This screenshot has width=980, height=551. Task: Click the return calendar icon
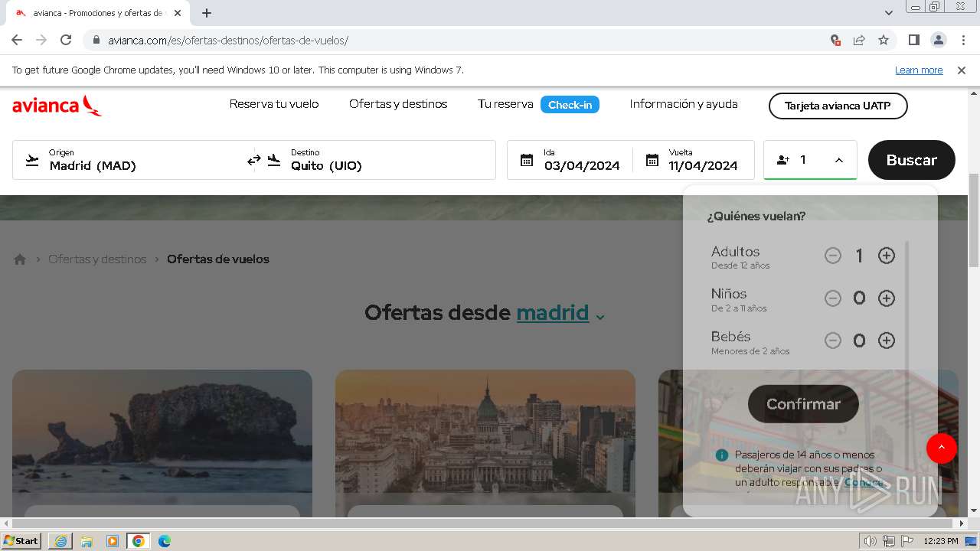(x=652, y=160)
